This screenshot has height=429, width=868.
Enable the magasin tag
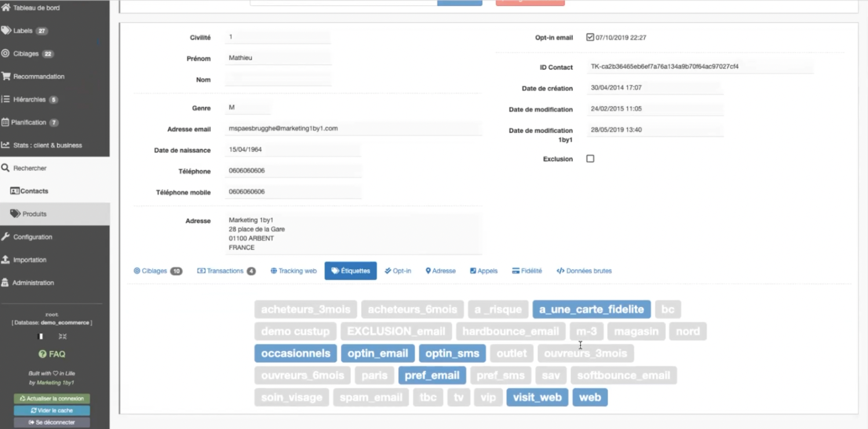(x=636, y=331)
